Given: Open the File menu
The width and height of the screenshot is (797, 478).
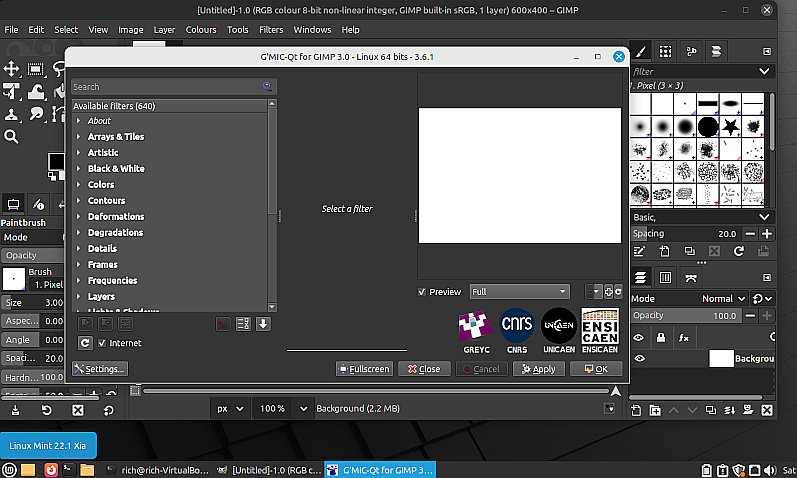Looking at the screenshot, I should point(11,29).
